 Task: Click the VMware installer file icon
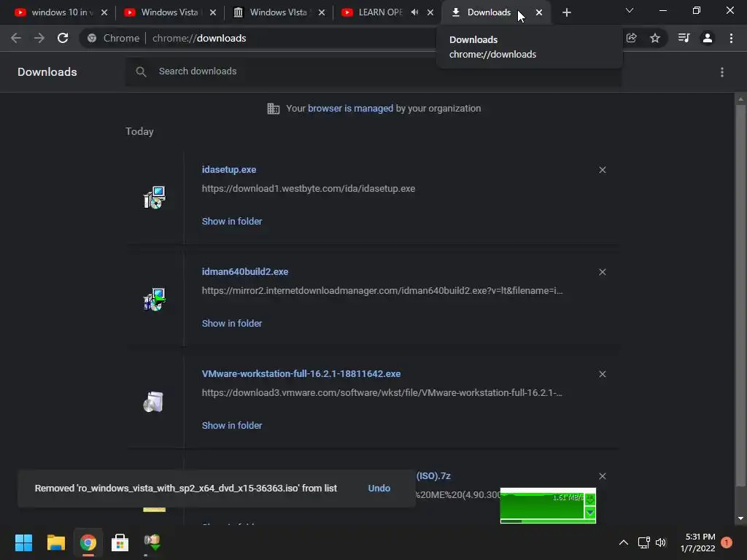[x=153, y=402]
